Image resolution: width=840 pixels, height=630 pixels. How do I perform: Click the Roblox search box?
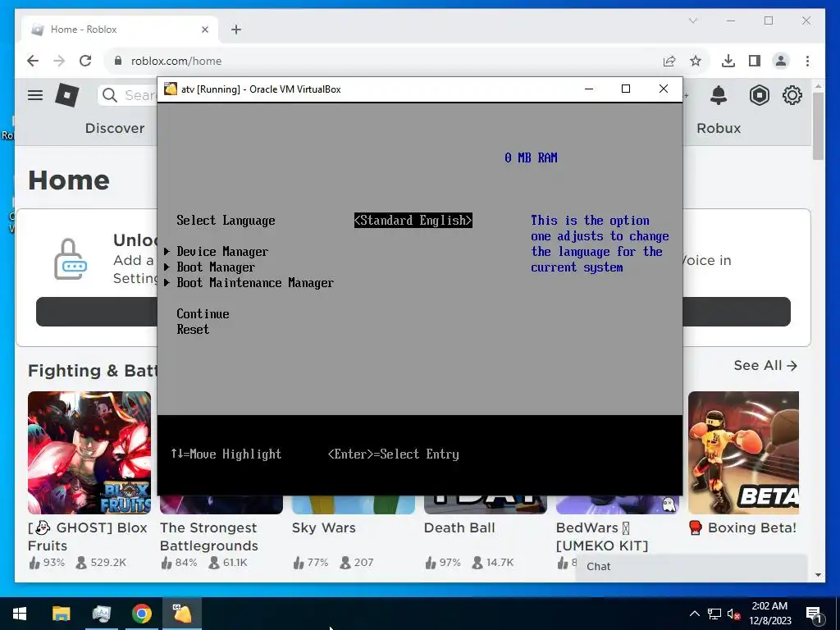129,95
